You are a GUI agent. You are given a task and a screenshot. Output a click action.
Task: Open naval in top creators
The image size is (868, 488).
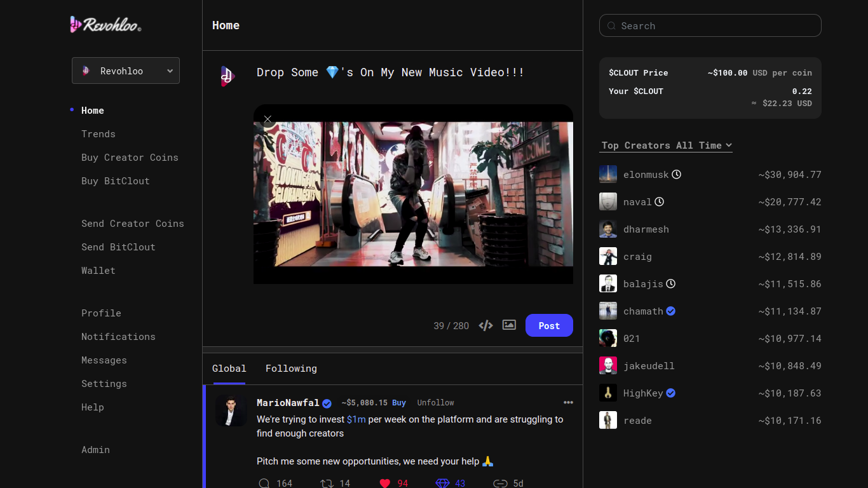[x=637, y=202]
